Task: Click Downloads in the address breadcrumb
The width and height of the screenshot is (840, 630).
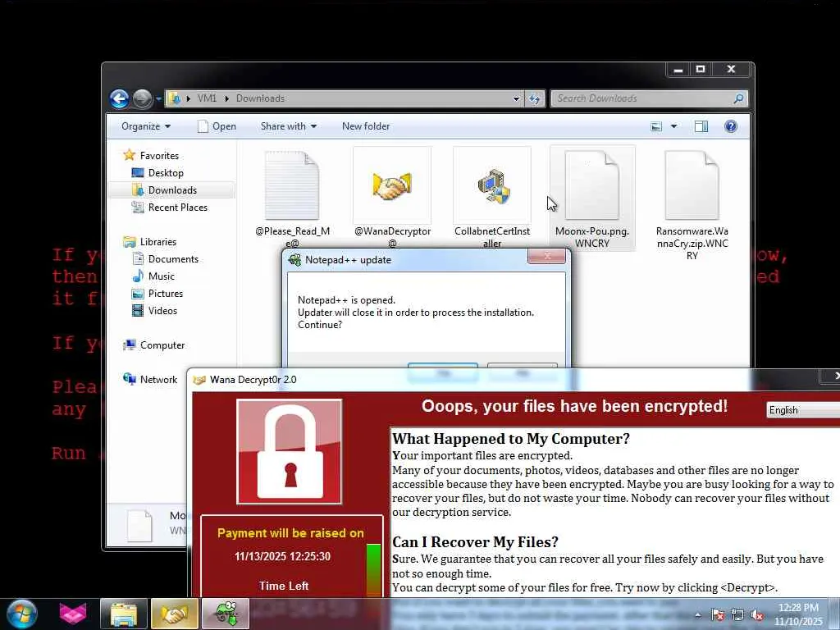Action: [x=260, y=98]
